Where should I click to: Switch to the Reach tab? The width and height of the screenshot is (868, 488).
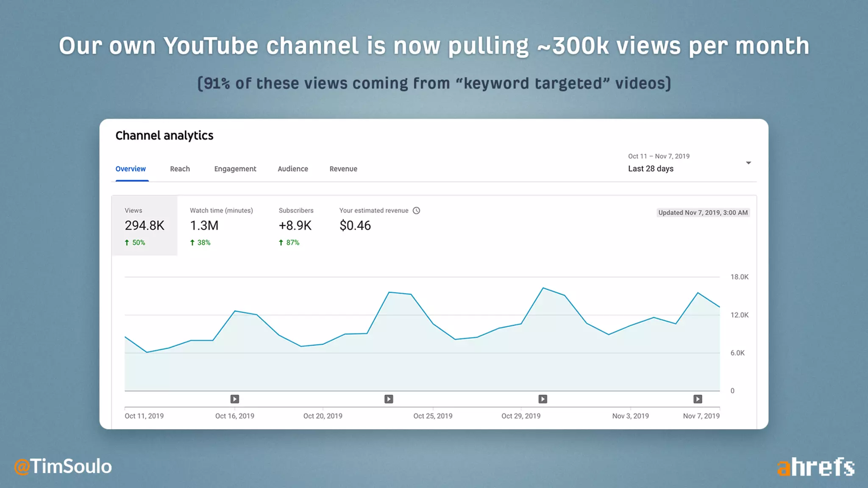(x=180, y=169)
